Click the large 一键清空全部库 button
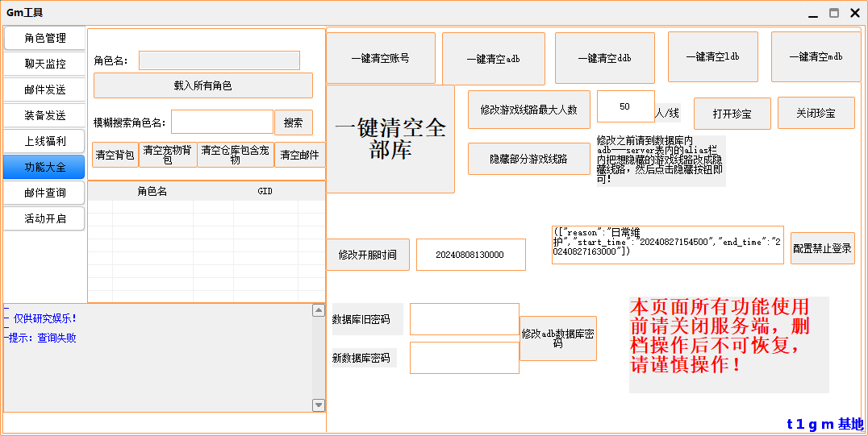The width and height of the screenshot is (868, 436). pos(390,139)
